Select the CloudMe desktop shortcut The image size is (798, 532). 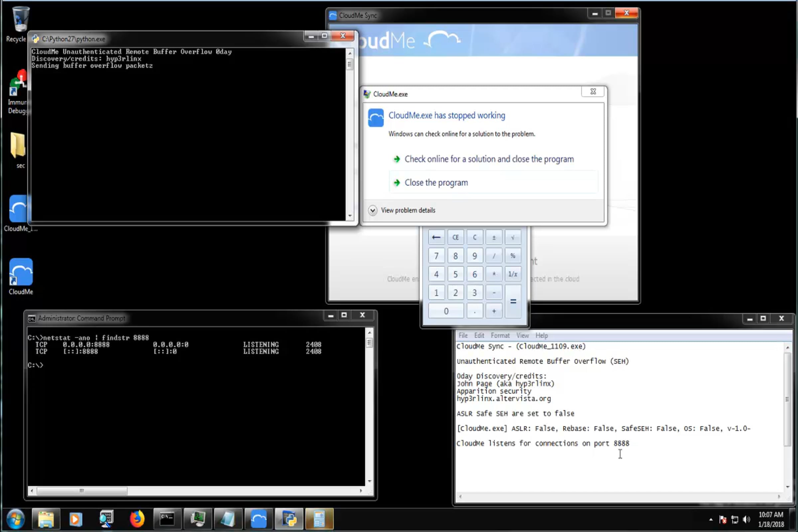(21, 277)
